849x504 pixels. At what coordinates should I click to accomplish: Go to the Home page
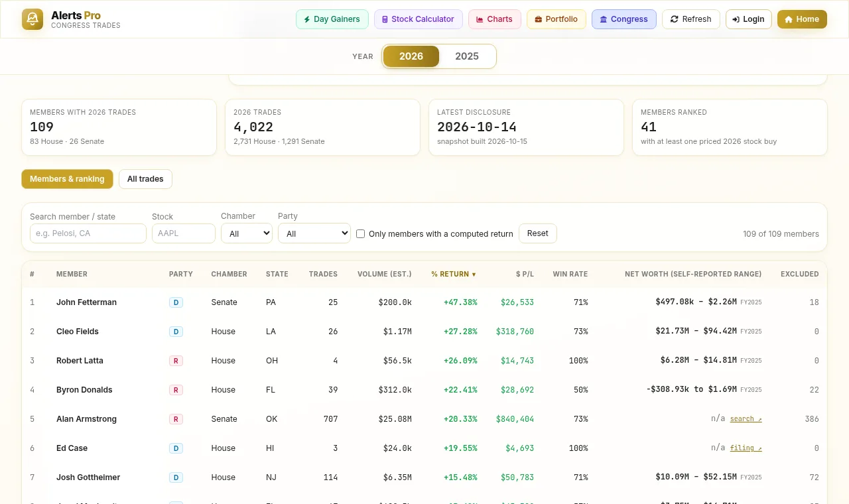pos(802,19)
